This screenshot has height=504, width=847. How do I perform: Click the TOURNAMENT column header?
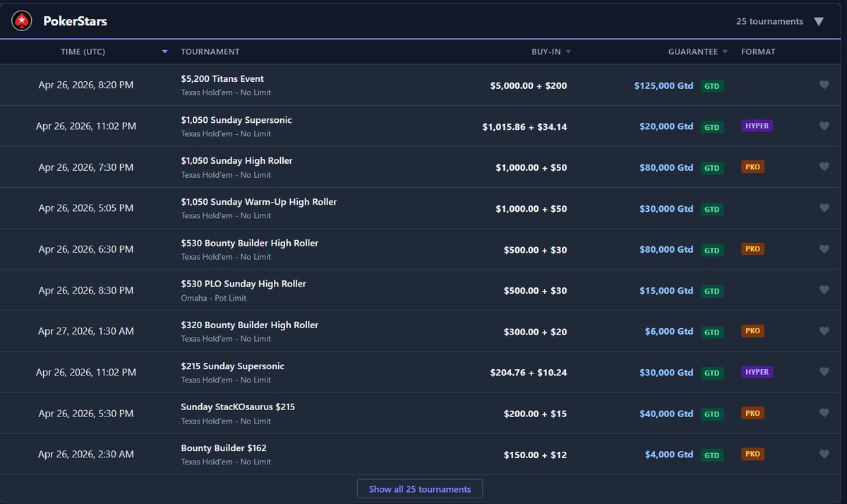[x=210, y=52]
